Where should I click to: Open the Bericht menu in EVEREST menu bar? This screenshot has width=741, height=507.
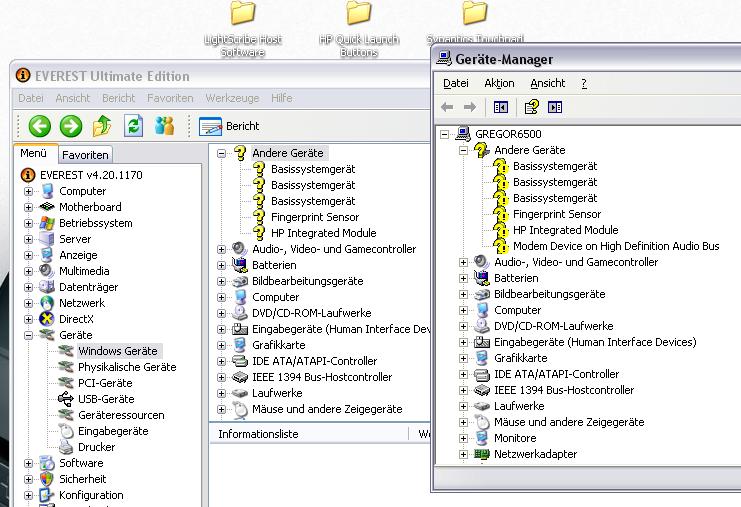pos(118,98)
